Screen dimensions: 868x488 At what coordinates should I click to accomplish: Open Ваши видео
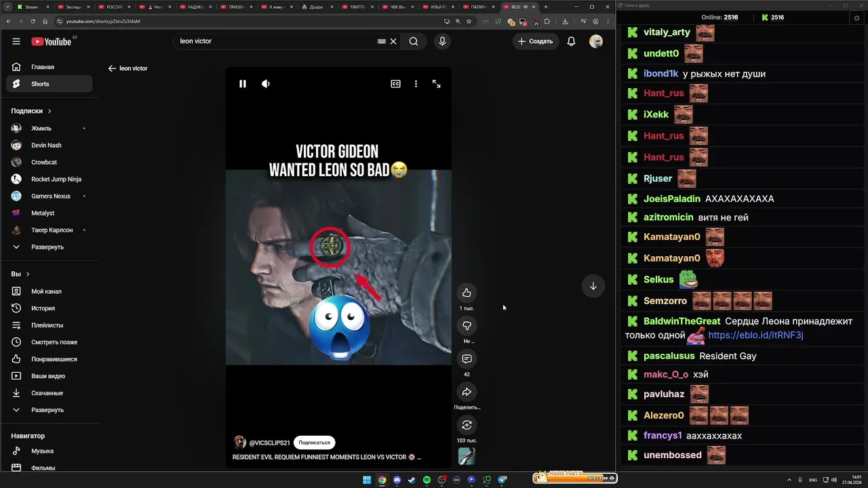49,376
